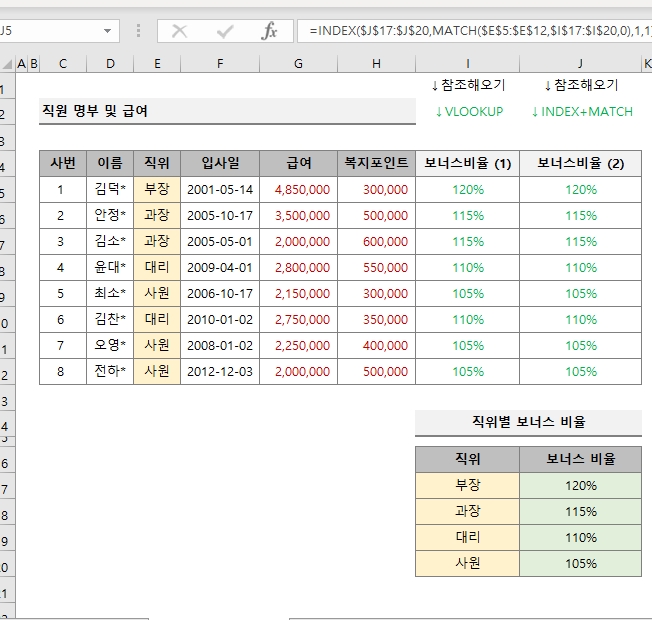This screenshot has width=652, height=620.
Task: Select the name cell 오영*
Action: (x=110, y=345)
